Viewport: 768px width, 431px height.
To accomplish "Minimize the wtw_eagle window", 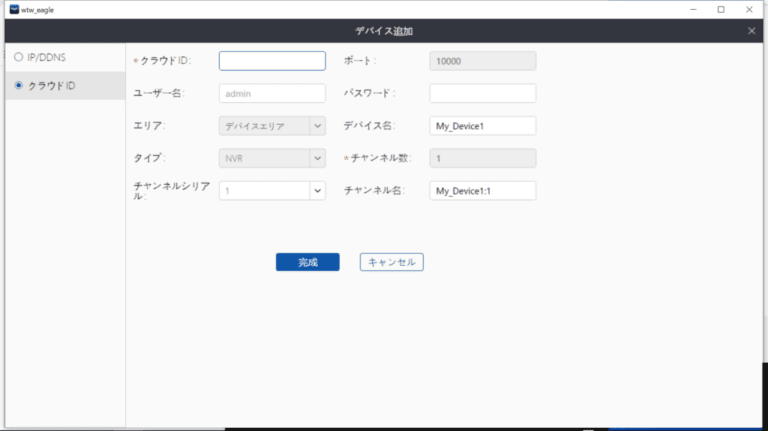I will pos(693,9).
